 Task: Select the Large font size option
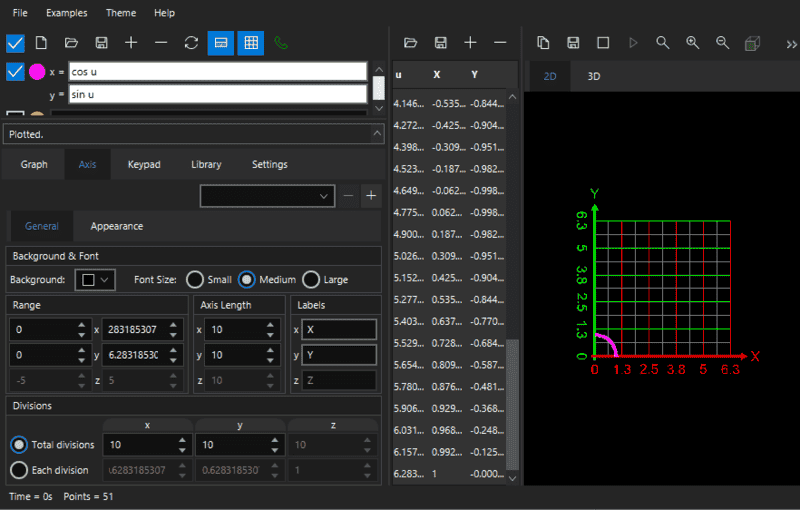tap(311, 280)
